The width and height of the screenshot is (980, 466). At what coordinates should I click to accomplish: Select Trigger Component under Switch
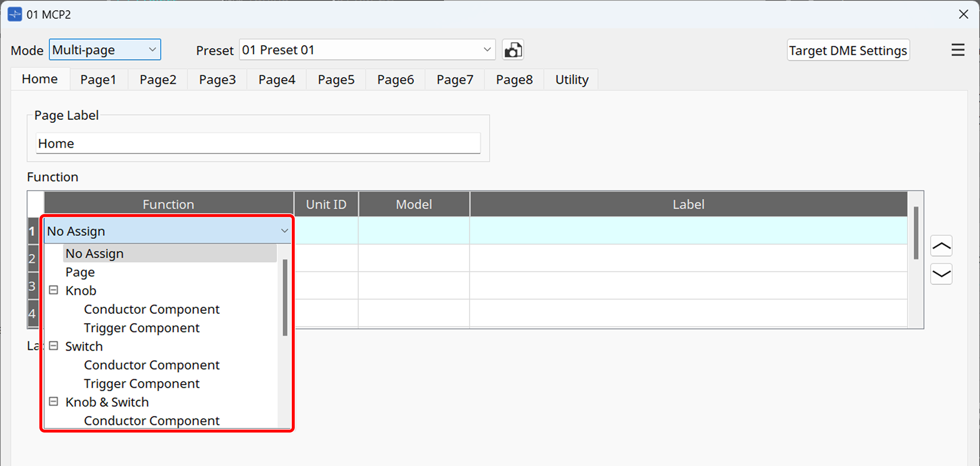click(141, 383)
